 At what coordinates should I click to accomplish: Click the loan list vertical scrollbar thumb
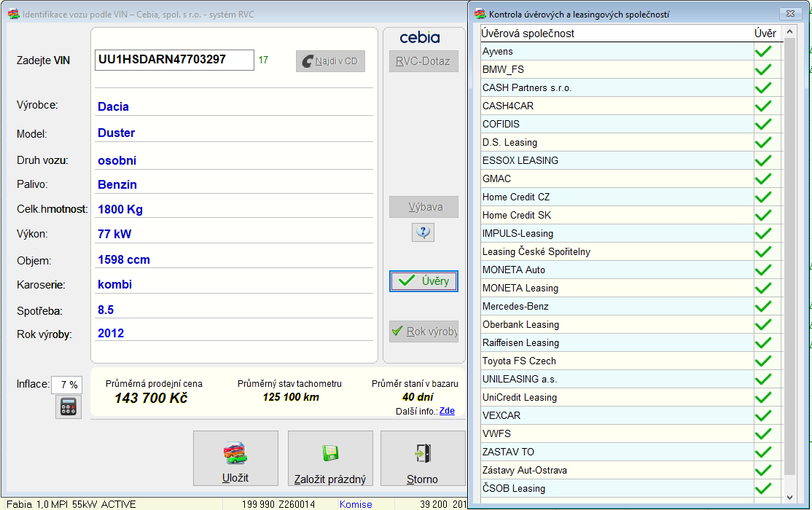tap(789, 256)
